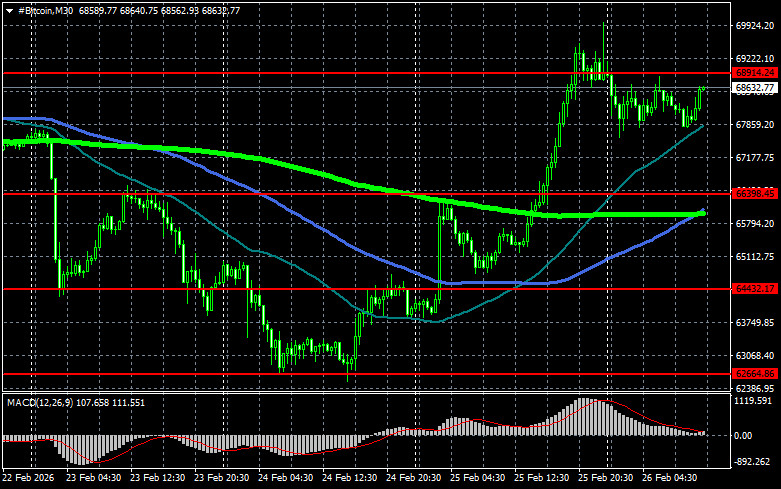Image resolution: width=781 pixels, height=489 pixels.
Task: Click the red 68914.24 price level label
Action: [756, 73]
